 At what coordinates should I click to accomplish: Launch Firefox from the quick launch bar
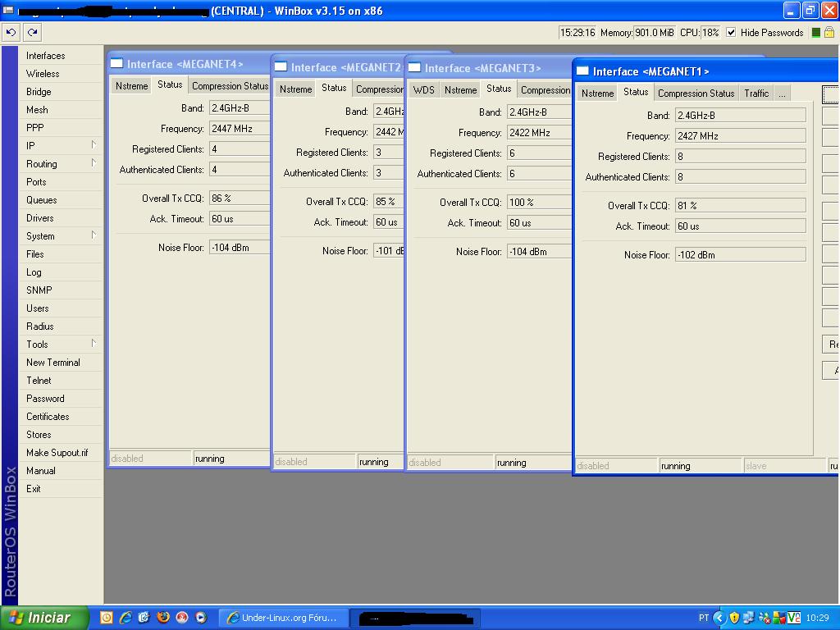point(163,618)
